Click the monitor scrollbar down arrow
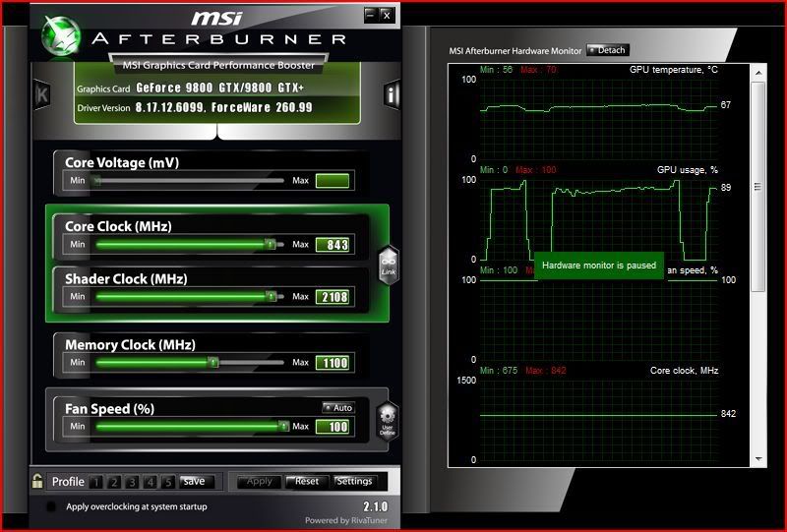Screen dimensions: 787x532 pyautogui.click(x=758, y=459)
